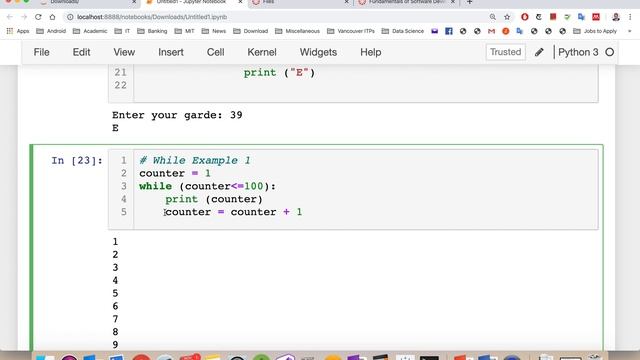Open the IT bookmarks folder
The height and width of the screenshot is (360, 640).
tap(122, 31)
